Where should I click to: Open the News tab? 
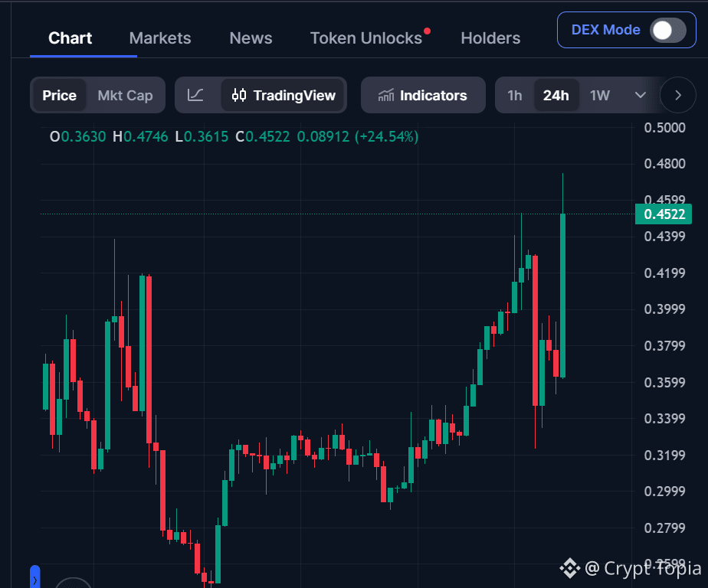[251, 38]
